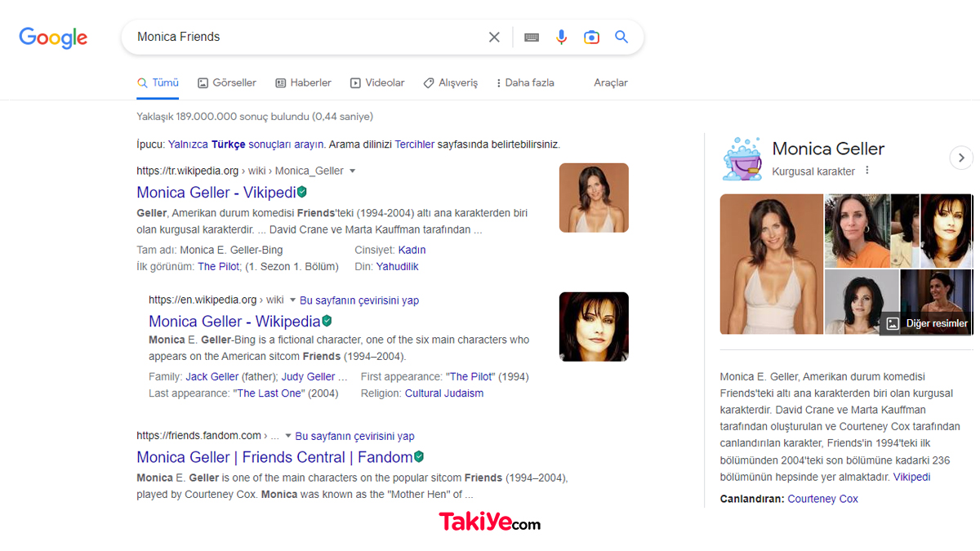This screenshot has height=551, width=980.
Task: Click the bubble bucket icon in knowledge panel
Action: 742,158
